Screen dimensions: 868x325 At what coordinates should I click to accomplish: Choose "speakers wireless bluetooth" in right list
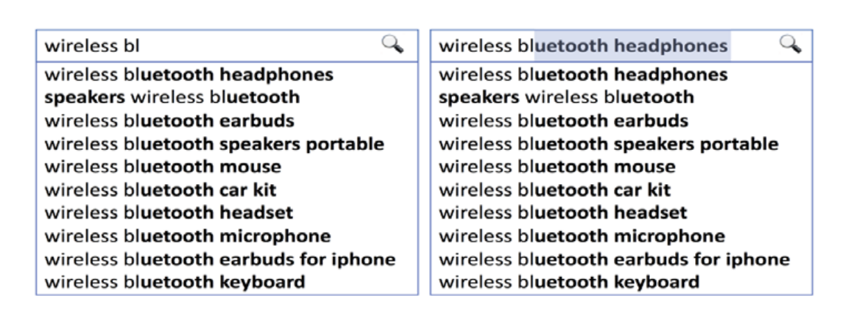pos(567,97)
